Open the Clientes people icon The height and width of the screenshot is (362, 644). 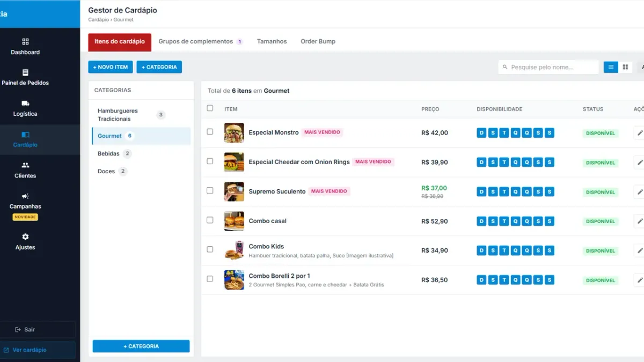25,165
